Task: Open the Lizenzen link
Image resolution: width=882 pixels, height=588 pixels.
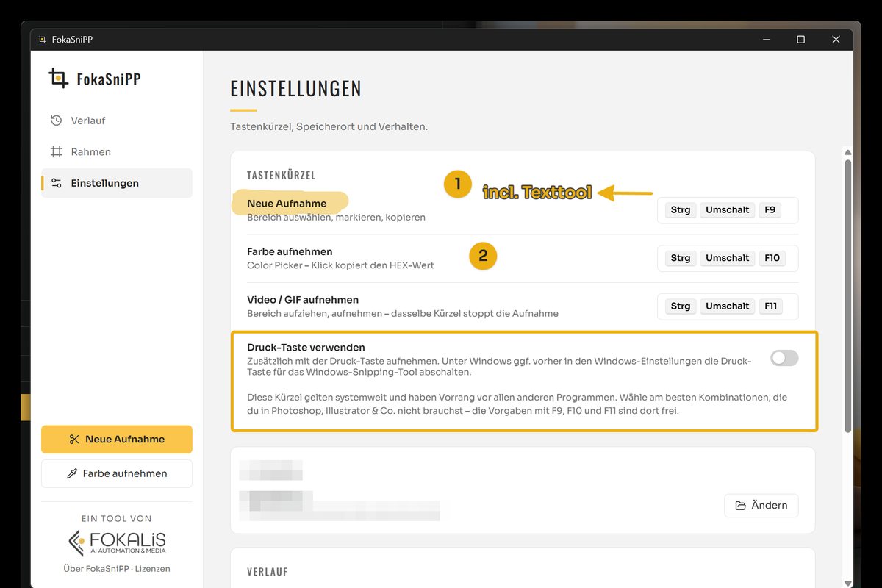Action: point(152,569)
